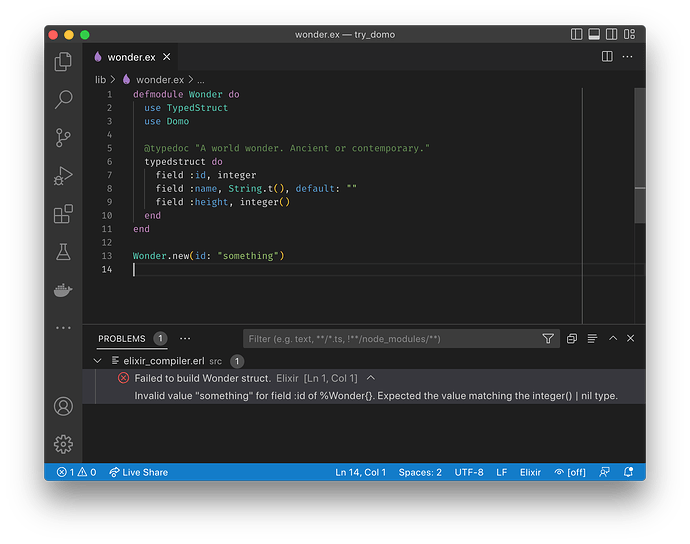The height and width of the screenshot is (544, 690).
Task: Open the Extensions view
Action: [x=63, y=214]
